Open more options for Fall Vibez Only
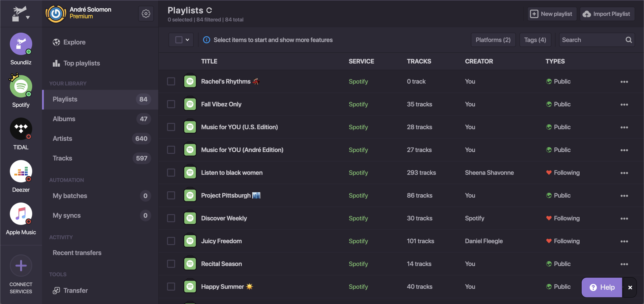Viewport: 644px width, 304px height. click(x=624, y=105)
